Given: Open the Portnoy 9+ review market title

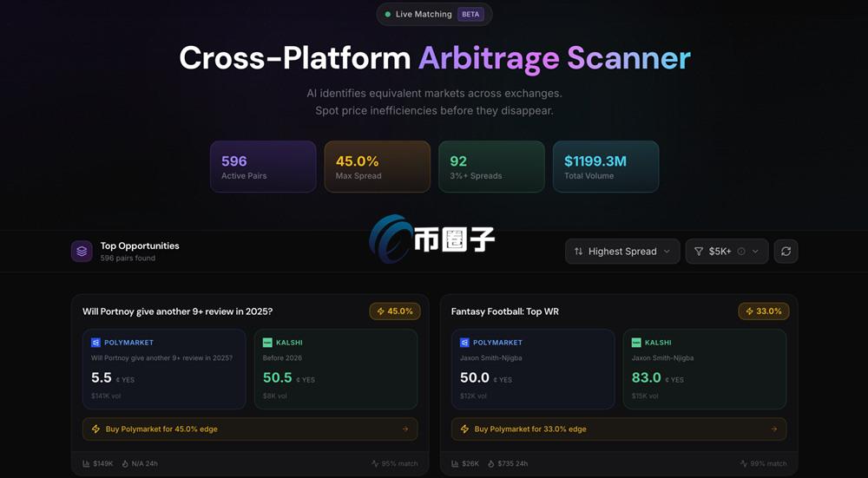Looking at the screenshot, I should (178, 311).
